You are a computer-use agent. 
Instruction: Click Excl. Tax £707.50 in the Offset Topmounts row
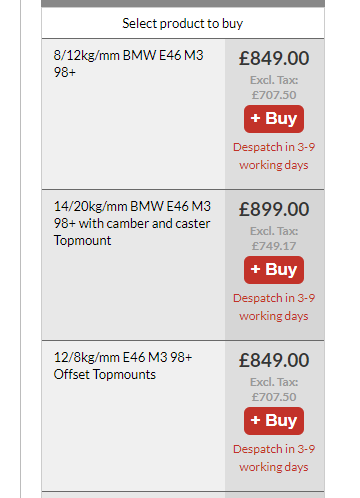tap(274, 390)
